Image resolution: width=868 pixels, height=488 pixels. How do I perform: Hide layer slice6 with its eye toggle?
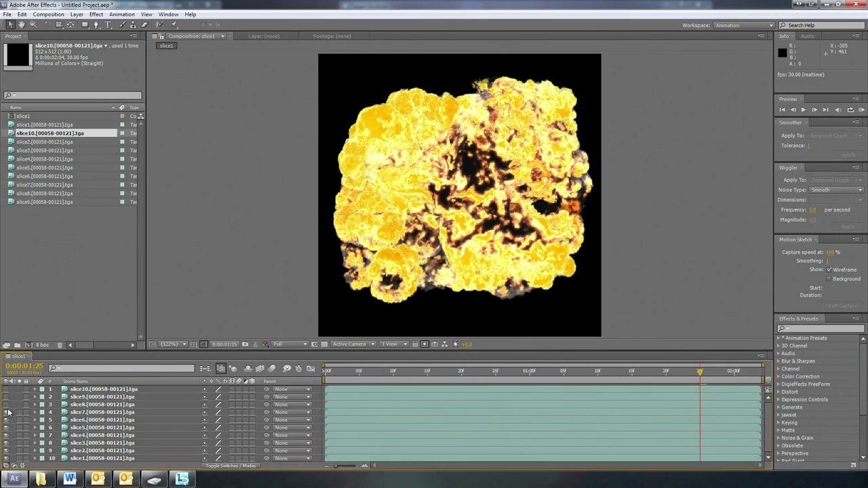click(6, 420)
